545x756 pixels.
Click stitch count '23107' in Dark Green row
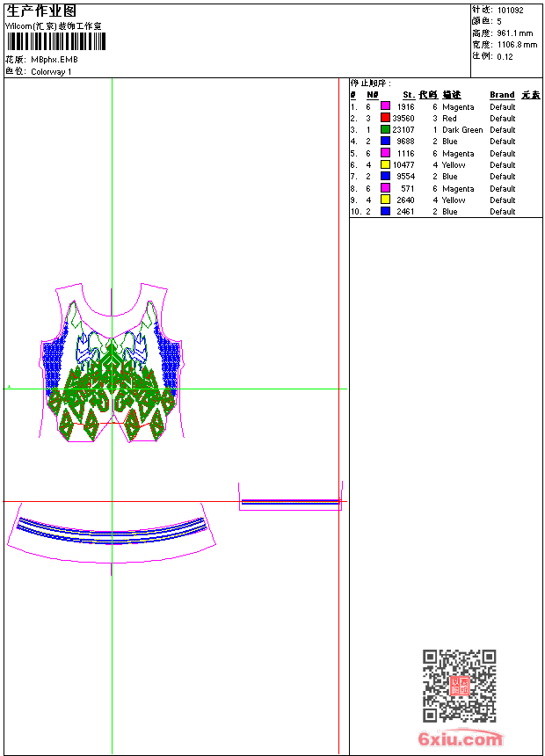[403, 130]
